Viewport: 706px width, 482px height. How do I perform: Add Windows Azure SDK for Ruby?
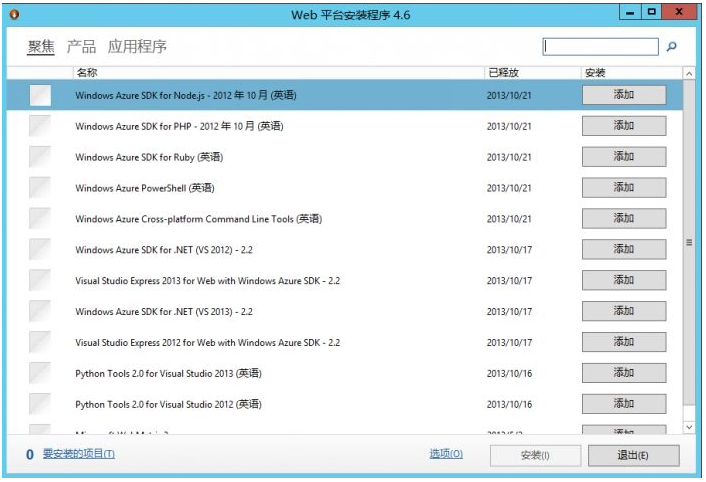[624, 157]
